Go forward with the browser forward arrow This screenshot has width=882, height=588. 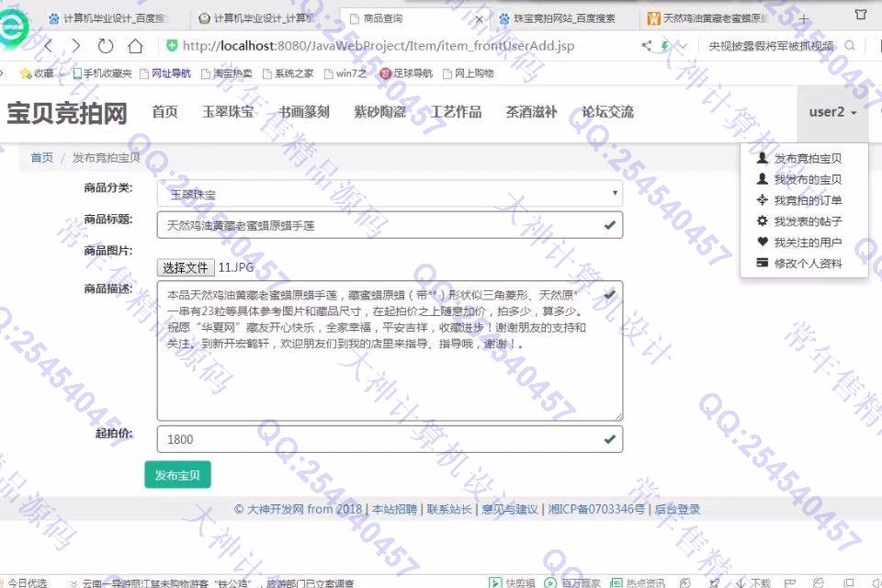click(76, 46)
